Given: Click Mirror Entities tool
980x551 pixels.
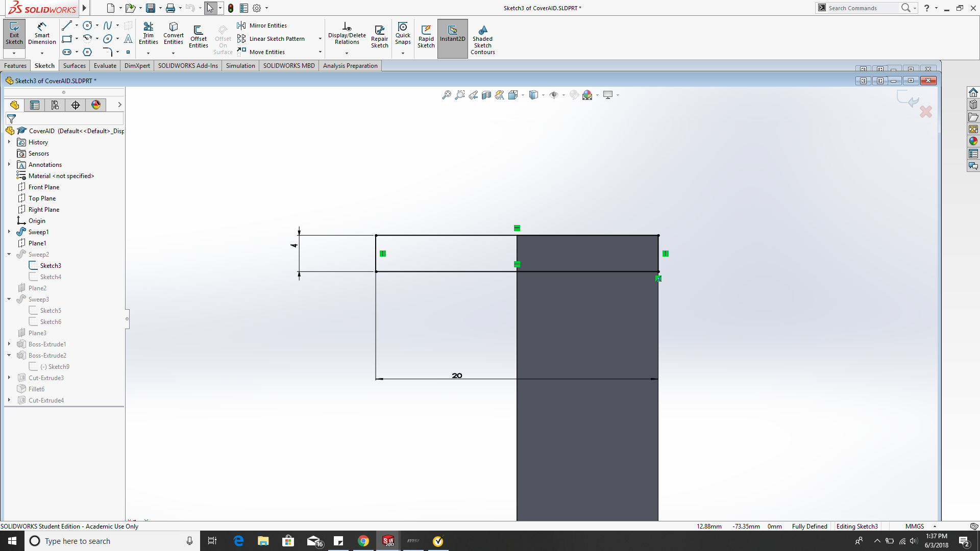Looking at the screenshot, I should [x=262, y=26].
